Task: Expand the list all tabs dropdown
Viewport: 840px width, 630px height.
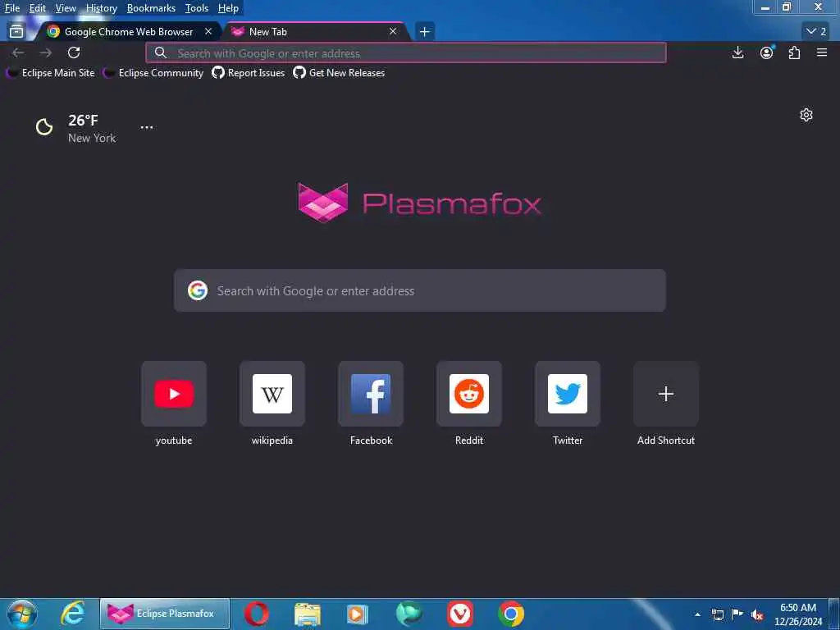Action: click(816, 32)
